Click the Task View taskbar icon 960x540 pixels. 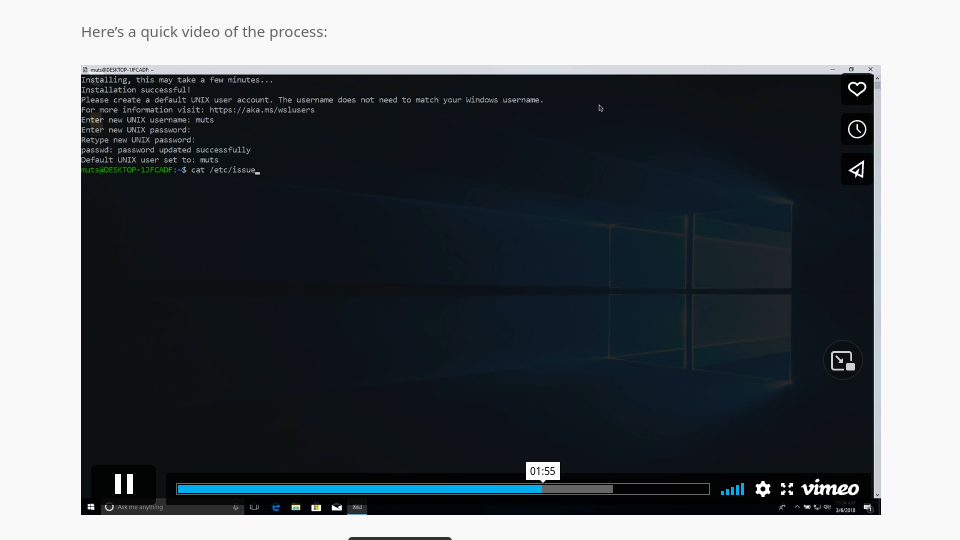click(x=254, y=508)
